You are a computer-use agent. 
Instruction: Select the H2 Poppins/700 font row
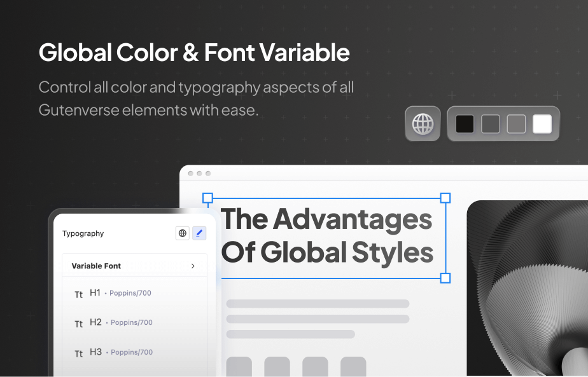(135, 323)
